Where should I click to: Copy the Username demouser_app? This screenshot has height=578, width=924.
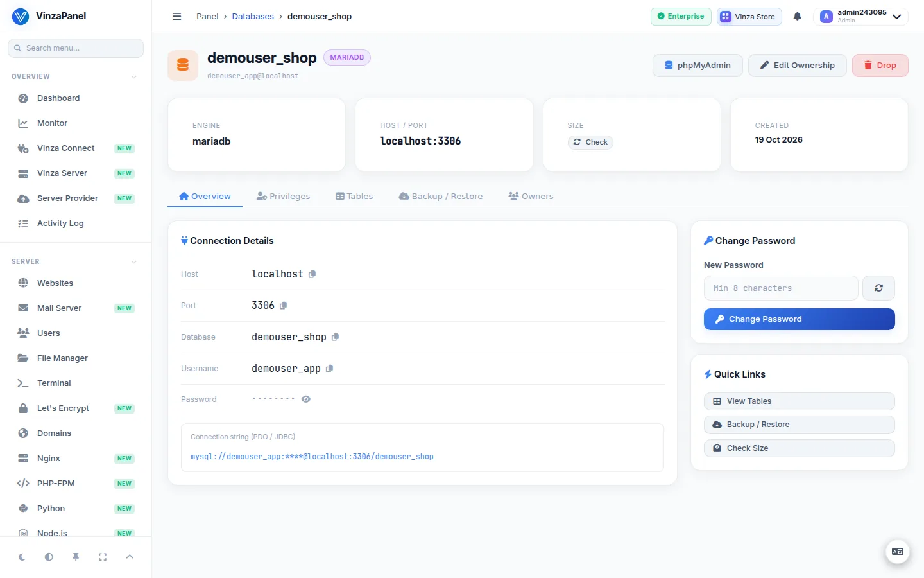pyautogui.click(x=329, y=369)
